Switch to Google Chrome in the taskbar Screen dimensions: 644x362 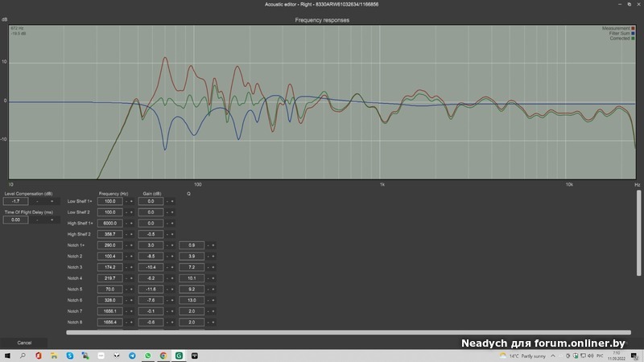tap(163, 356)
